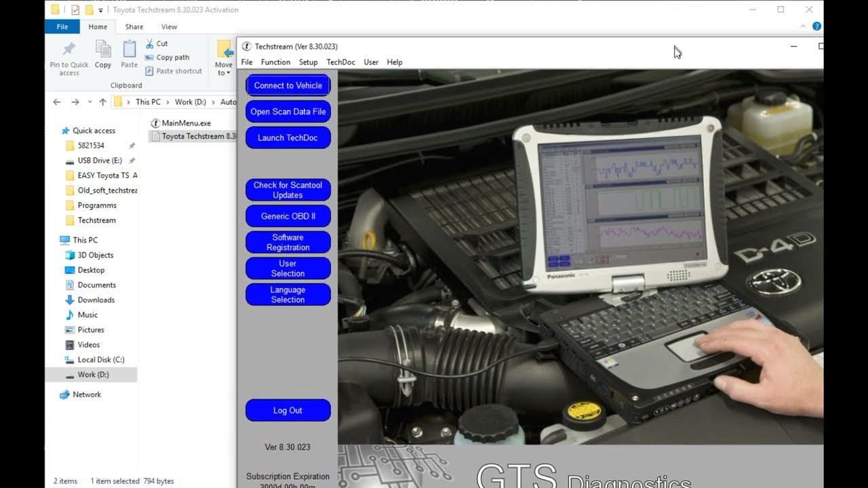The width and height of the screenshot is (868, 488).
Task: Click Properties checkmark icon in title bar
Action: coord(75,10)
